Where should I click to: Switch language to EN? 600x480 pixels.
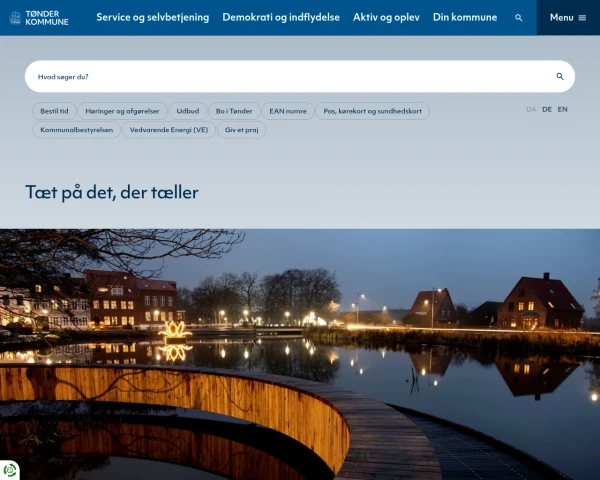(x=563, y=109)
